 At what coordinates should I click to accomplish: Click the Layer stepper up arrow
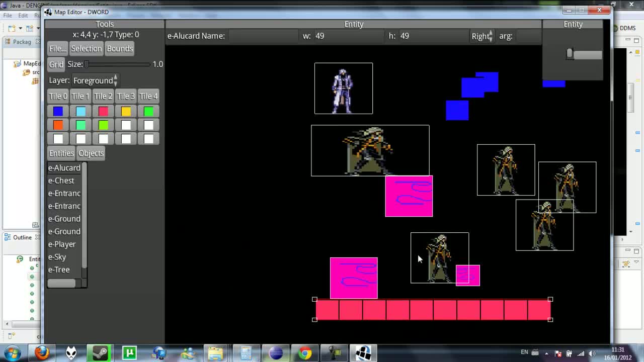pyautogui.click(x=115, y=78)
